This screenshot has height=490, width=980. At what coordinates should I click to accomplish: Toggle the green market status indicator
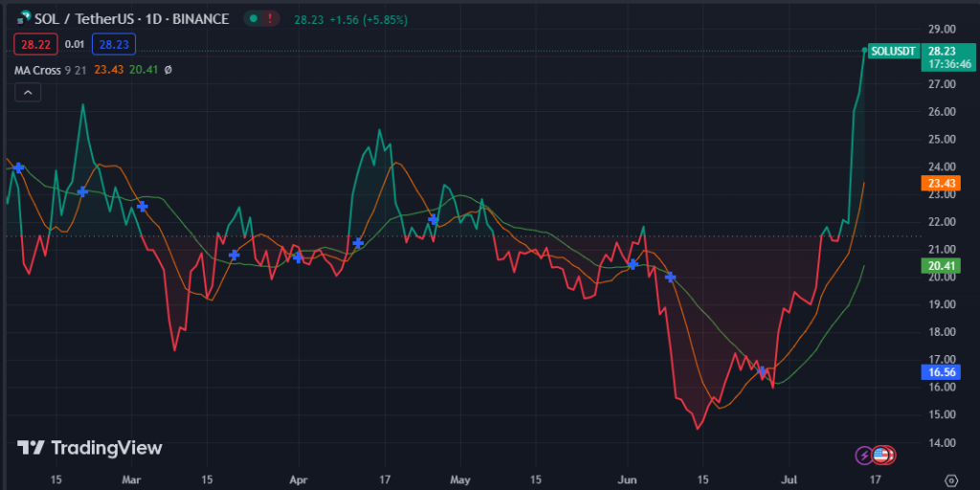coord(252,18)
